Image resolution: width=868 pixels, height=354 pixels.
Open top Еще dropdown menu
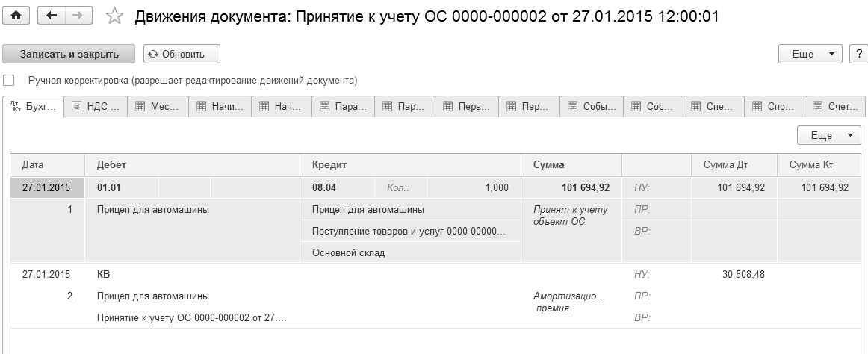click(810, 54)
